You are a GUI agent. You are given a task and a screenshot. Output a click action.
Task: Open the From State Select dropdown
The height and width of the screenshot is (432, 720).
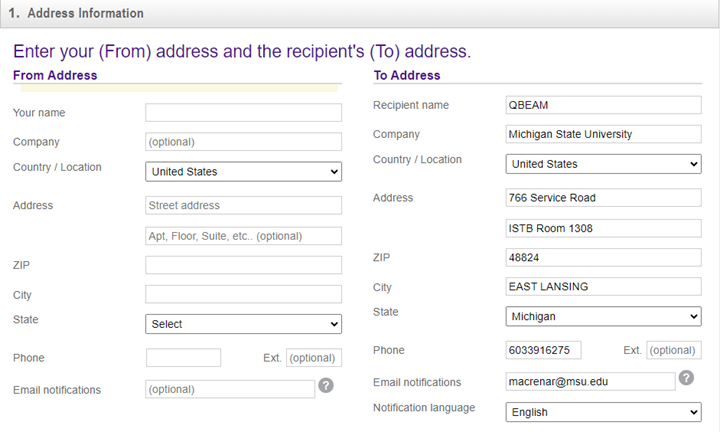[x=243, y=324]
